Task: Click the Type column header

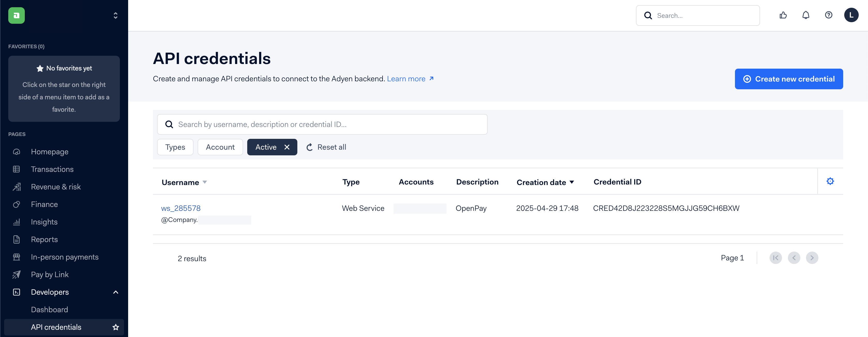Action: click(x=351, y=182)
